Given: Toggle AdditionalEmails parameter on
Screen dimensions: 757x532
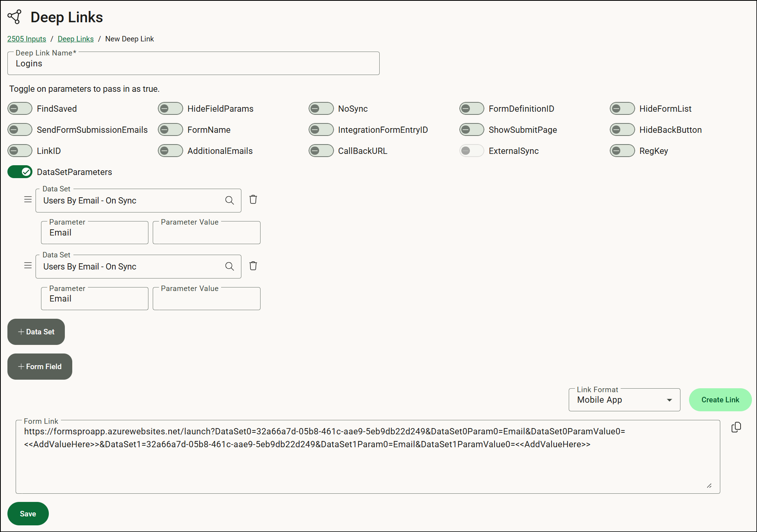Looking at the screenshot, I should (x=170, y=151).
